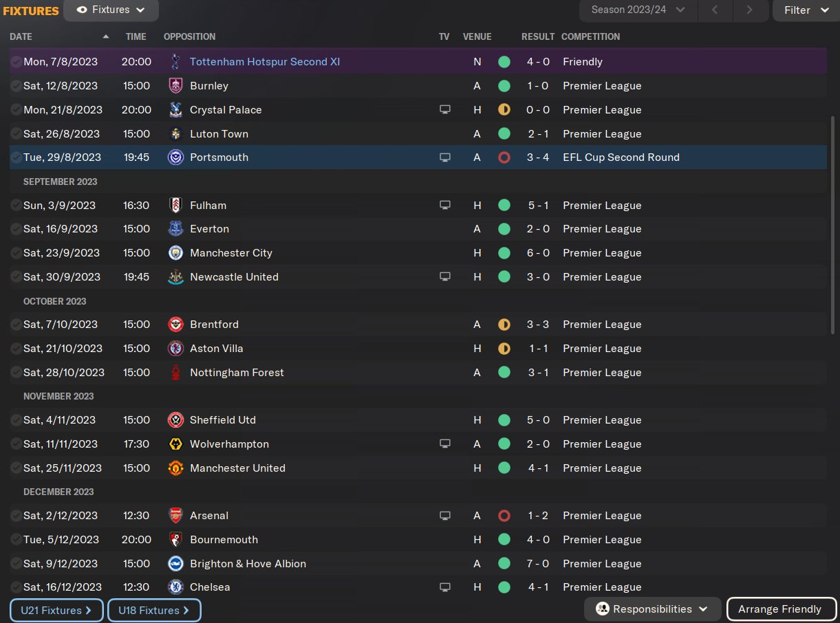Click the Manchester City club badge
The height and width of the screenshot is (623, 840).
175,253
